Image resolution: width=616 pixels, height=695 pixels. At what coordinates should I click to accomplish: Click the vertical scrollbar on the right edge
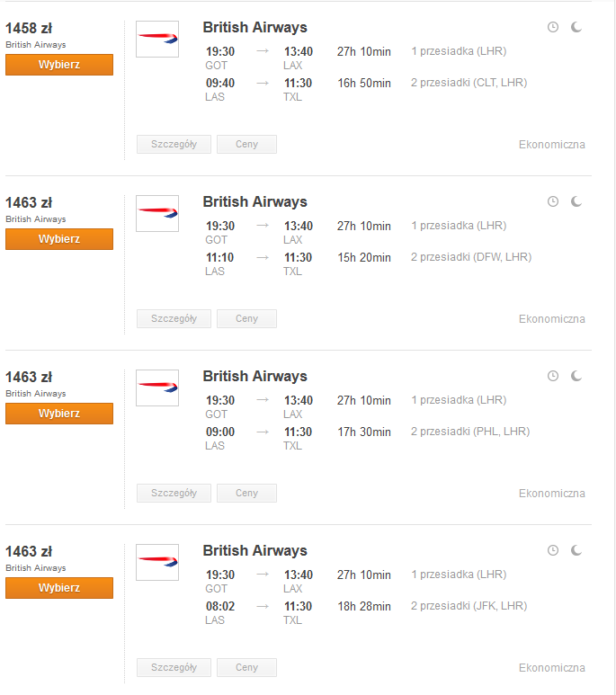coord(615,347)
